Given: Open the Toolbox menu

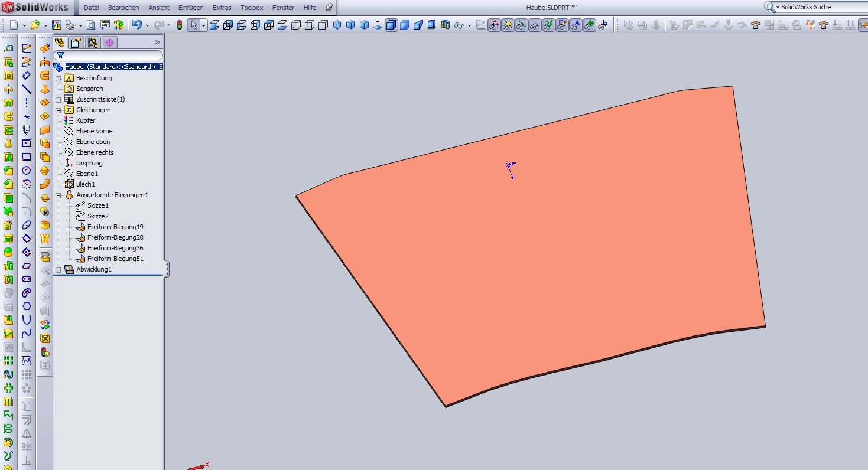Looking at the screenshot, I should pyautogui.click(x=252, y=8).
